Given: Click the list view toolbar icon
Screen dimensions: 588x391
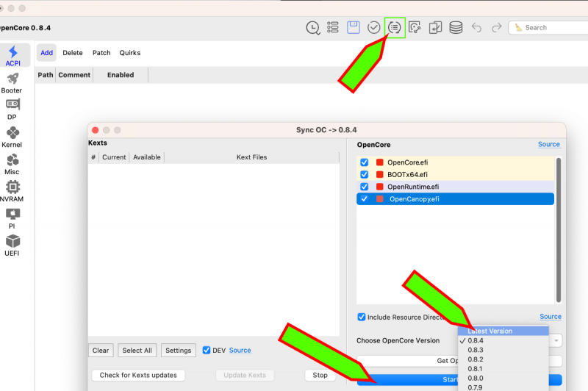Looking at the screenshot, I should pyautogui.click(x=333, y=27).
